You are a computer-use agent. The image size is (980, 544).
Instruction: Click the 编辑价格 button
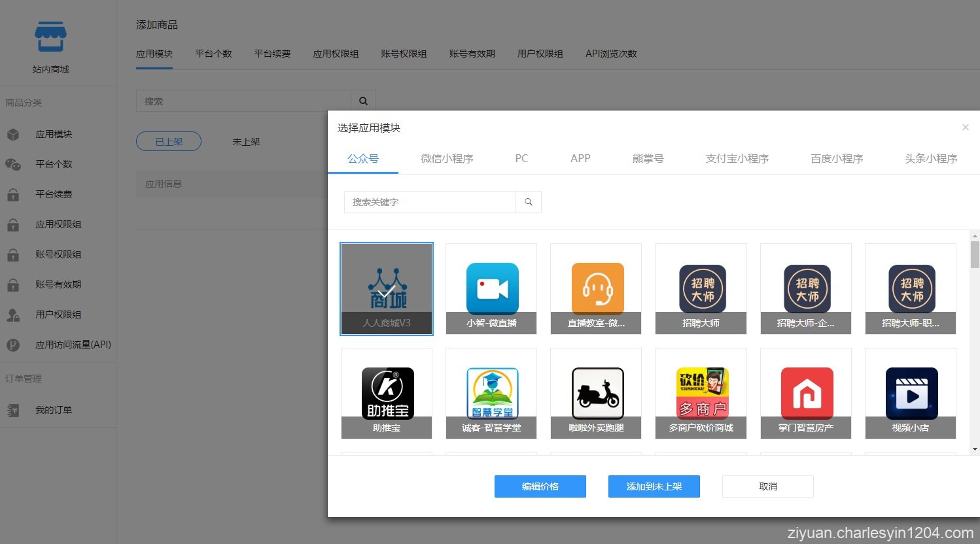tap(540, 486)
